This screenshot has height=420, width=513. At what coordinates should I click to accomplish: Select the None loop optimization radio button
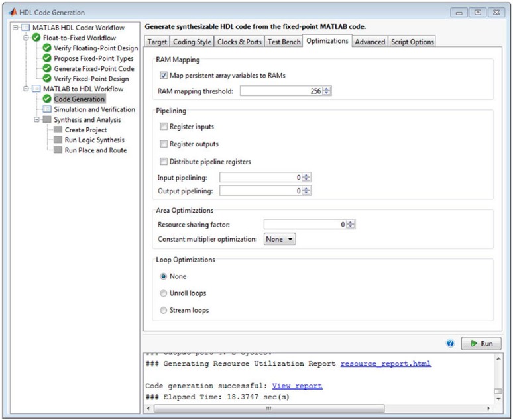tap(163, 276)
